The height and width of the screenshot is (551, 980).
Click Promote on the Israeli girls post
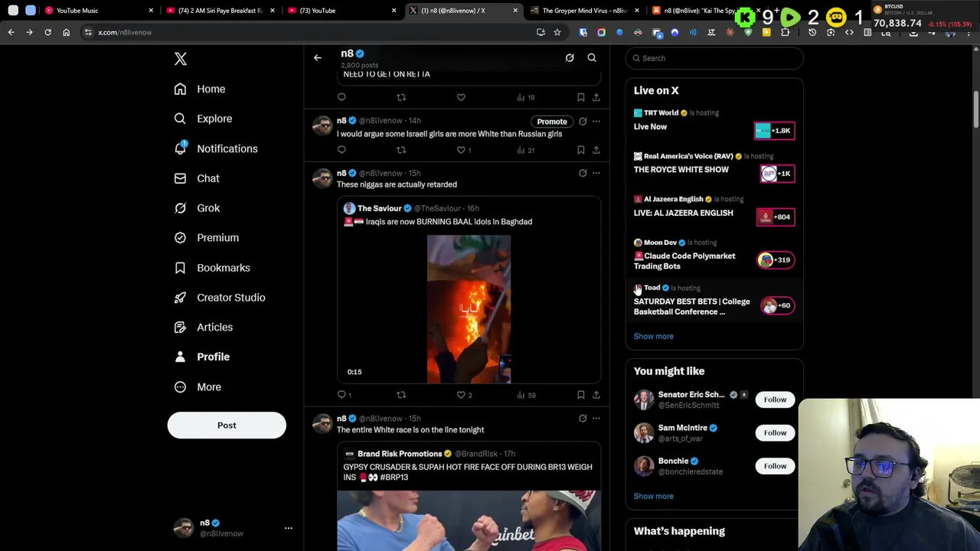coord(552,122)
